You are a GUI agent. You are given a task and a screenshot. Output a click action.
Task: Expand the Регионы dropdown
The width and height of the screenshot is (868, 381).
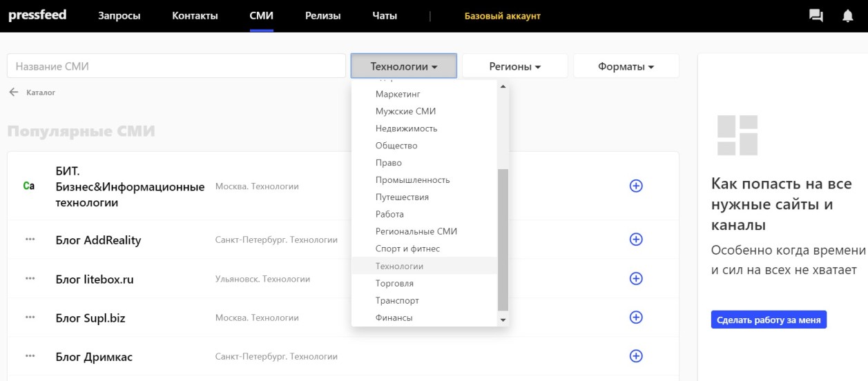click(x=514, y=67)
